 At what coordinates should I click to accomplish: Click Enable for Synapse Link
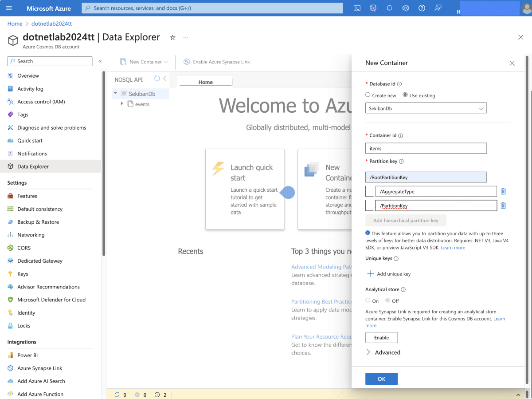(x=381, y=337)
